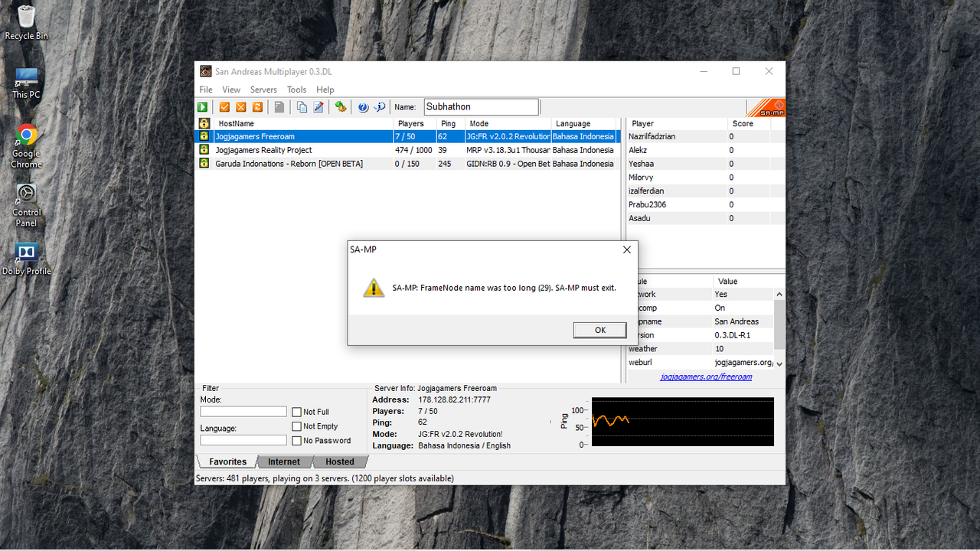Select the This PC desktop icon

click(26, 83)
